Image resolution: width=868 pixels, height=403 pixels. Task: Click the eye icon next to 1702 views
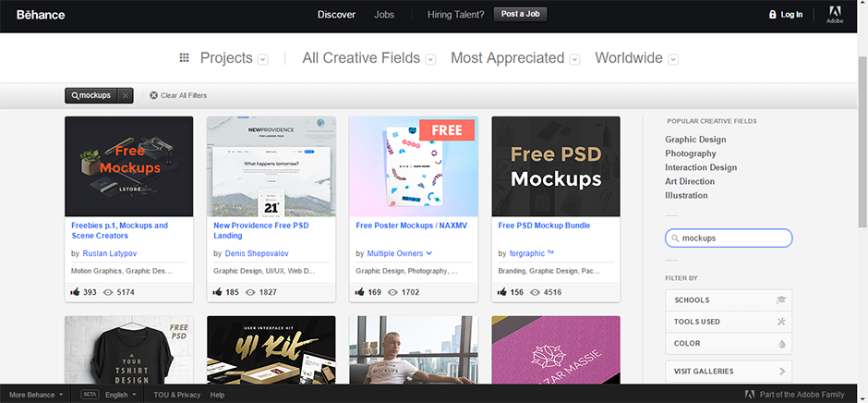pos(392,292)
